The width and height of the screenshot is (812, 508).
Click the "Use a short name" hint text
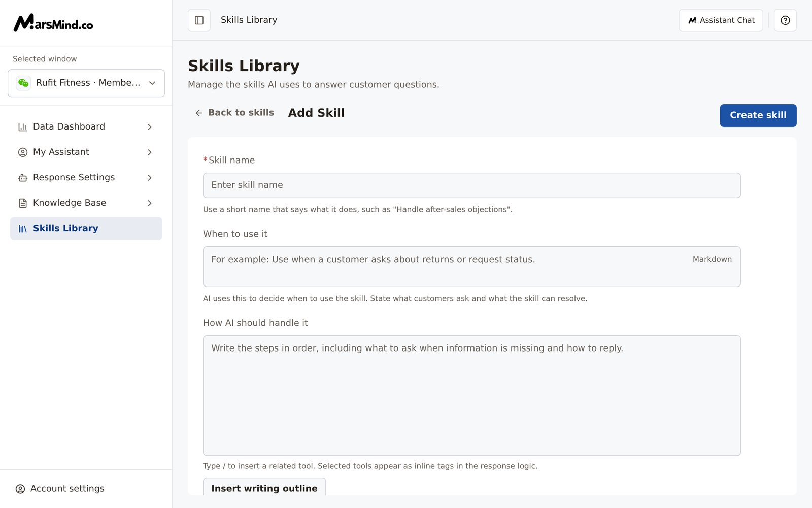[358, 209]
